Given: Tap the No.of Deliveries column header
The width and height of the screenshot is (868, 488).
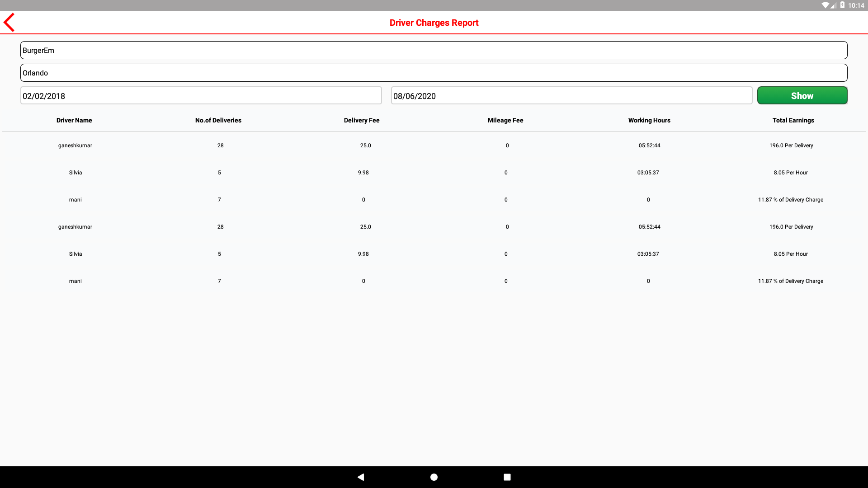Looking at the screenshot, I should (x=218, y=120).
